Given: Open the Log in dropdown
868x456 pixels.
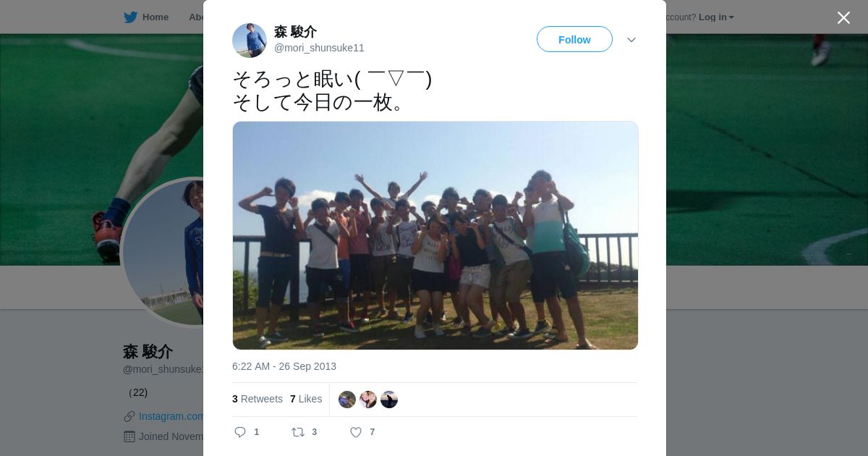Looking at the screenshot, I should click(716, 17).
